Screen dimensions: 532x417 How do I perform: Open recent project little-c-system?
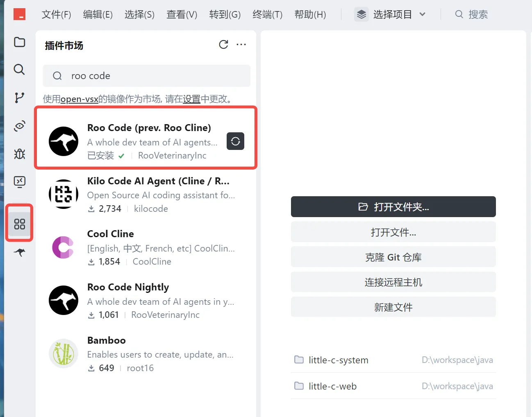pos(393,360)
